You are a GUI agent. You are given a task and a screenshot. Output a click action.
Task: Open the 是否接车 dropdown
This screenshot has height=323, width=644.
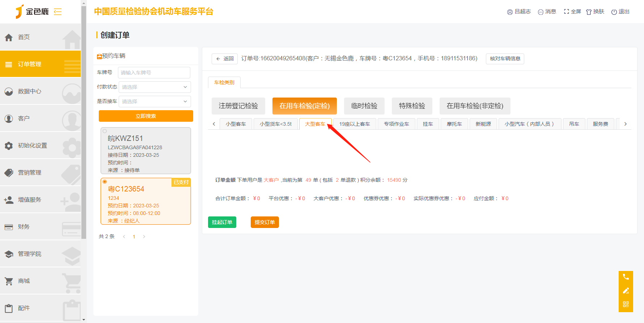pyautogui.click(x=154, y=102)
